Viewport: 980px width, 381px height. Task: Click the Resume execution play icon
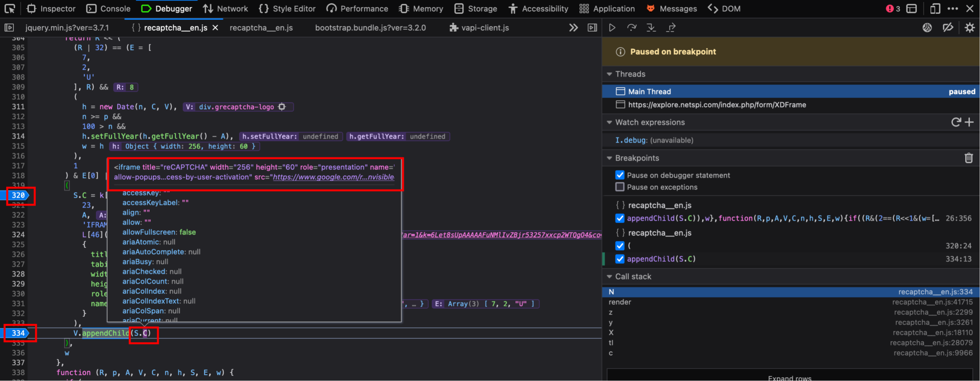(612, 28)
